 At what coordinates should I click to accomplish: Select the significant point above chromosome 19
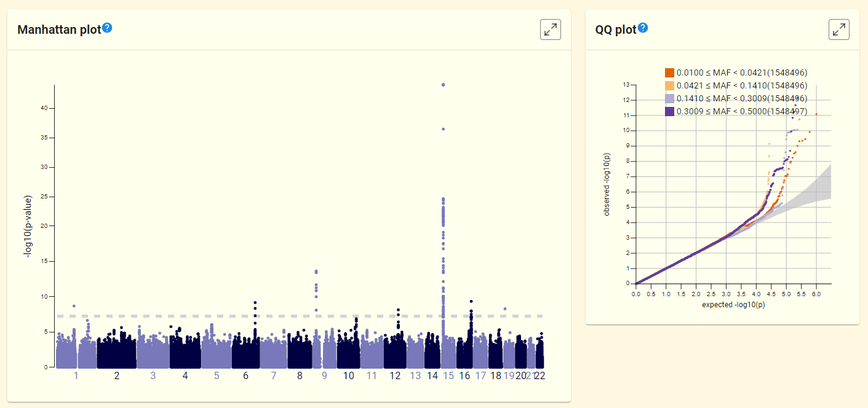505,308
